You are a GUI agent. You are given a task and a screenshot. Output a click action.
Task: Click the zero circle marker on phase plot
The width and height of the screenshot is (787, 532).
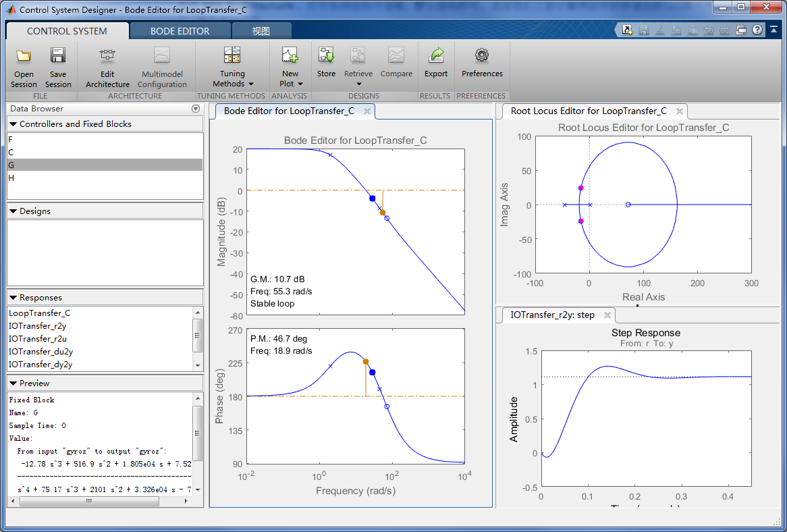[x=387, y=406]
